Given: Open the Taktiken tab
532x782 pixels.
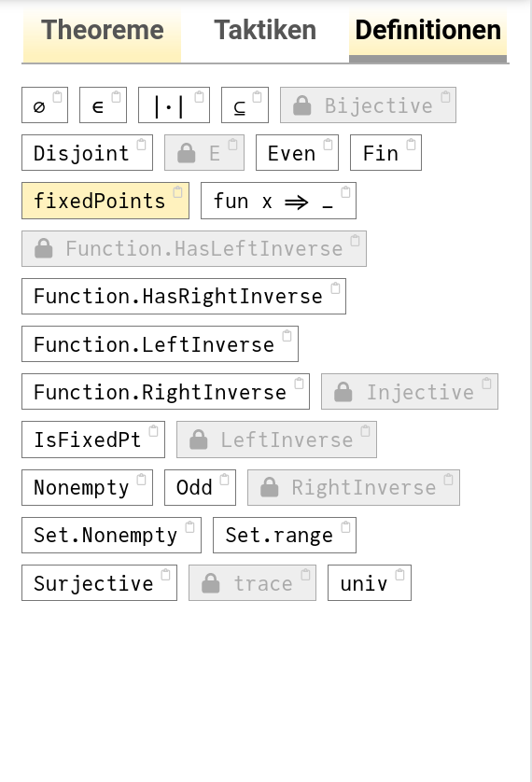Looking at the screenshot, I should [265, 31].
